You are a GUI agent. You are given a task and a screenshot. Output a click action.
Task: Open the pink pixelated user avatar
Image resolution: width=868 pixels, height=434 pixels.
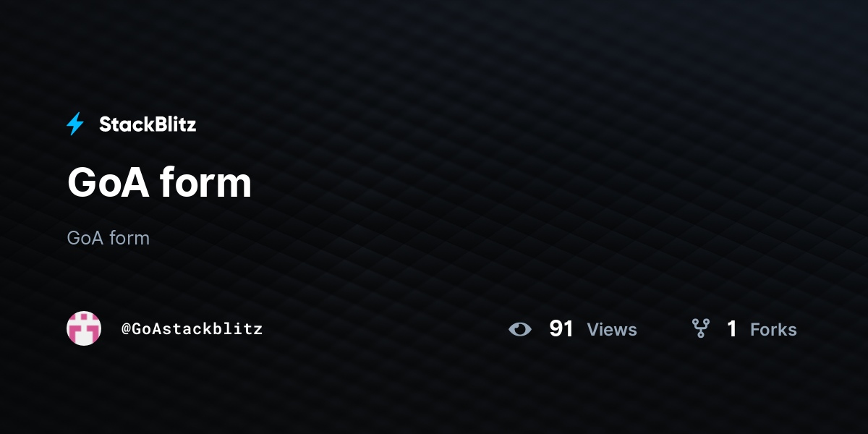(84, 328)
